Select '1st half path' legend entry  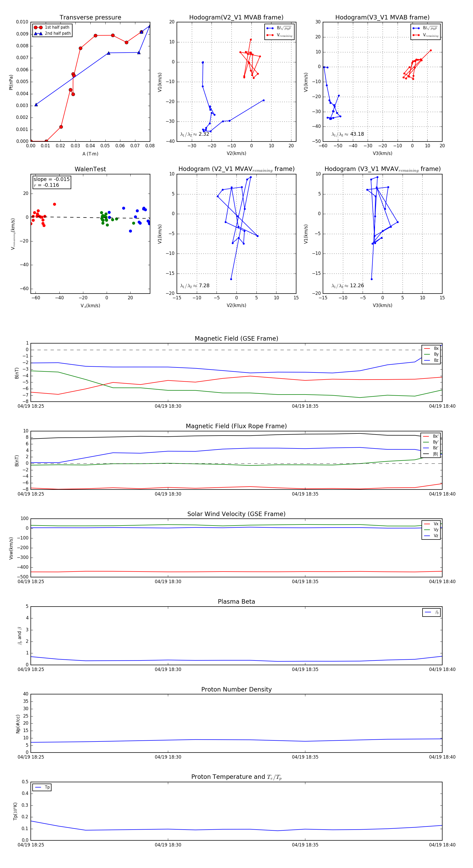pyautogui.click(x=53, y=27)
